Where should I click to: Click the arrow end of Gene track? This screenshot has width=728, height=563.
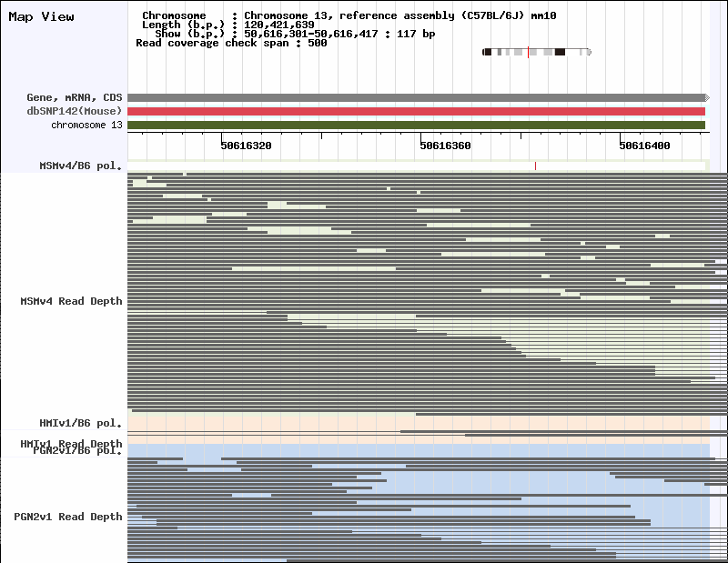point(708,97)
